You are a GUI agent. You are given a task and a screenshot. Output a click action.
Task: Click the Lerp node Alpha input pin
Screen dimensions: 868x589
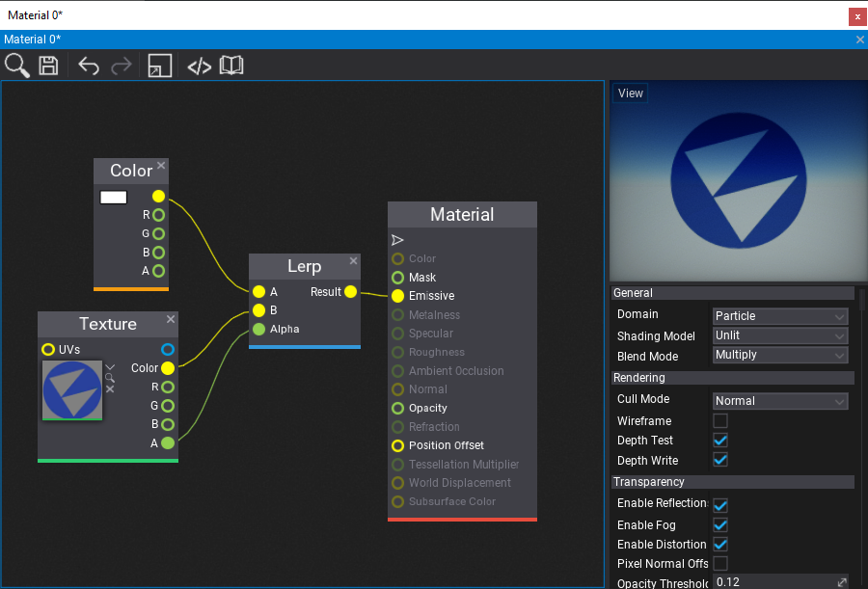[x=259, y=330]
